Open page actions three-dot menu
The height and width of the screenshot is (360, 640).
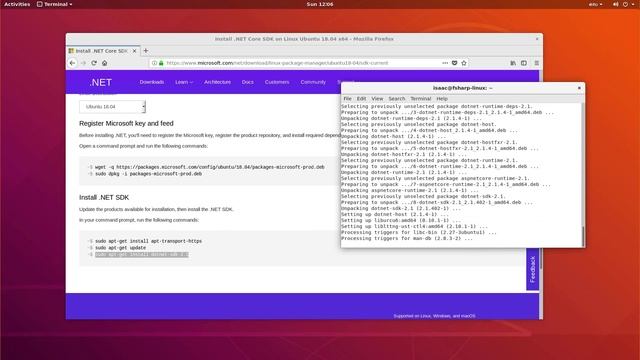445,63
